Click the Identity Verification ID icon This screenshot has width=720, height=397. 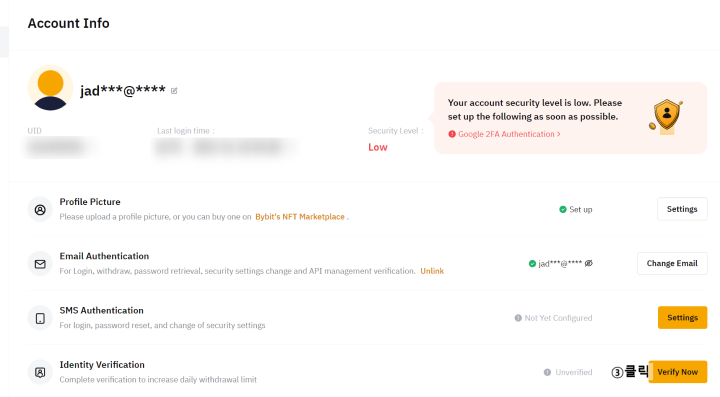point(40,372)
